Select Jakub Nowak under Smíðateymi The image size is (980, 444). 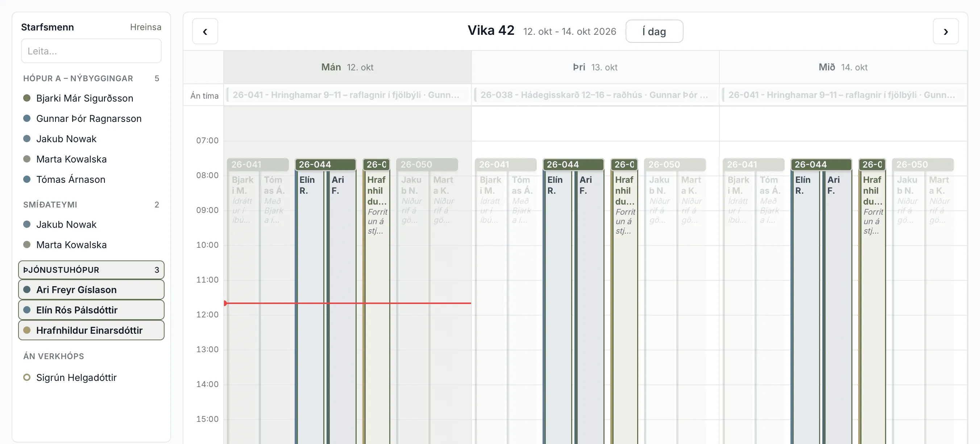[91, 224]
